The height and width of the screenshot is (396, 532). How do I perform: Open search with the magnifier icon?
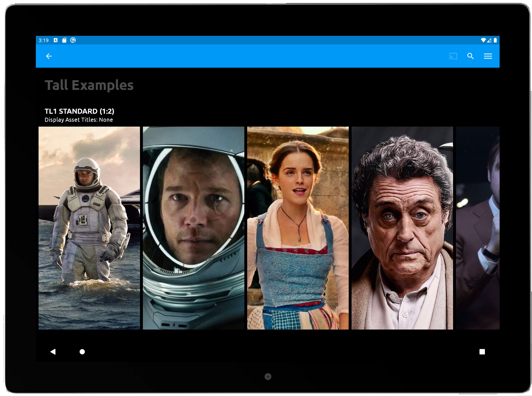[x=470, y=56]
